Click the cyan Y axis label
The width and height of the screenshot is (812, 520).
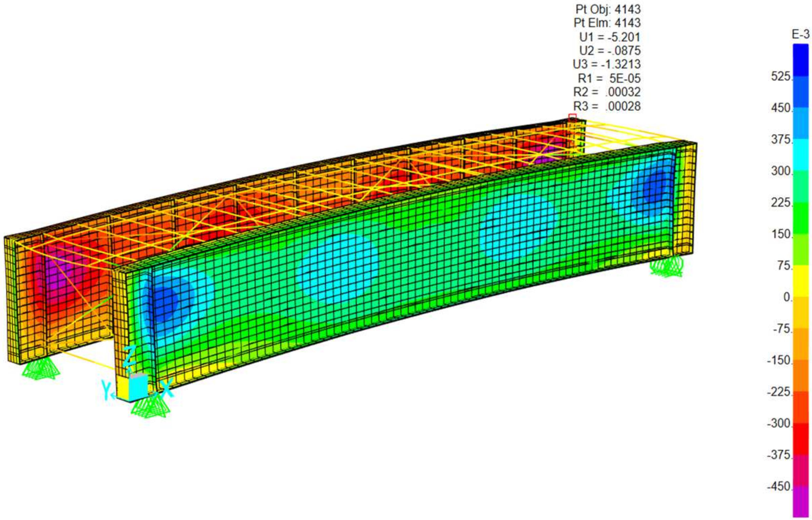click(x=106, y=390)
